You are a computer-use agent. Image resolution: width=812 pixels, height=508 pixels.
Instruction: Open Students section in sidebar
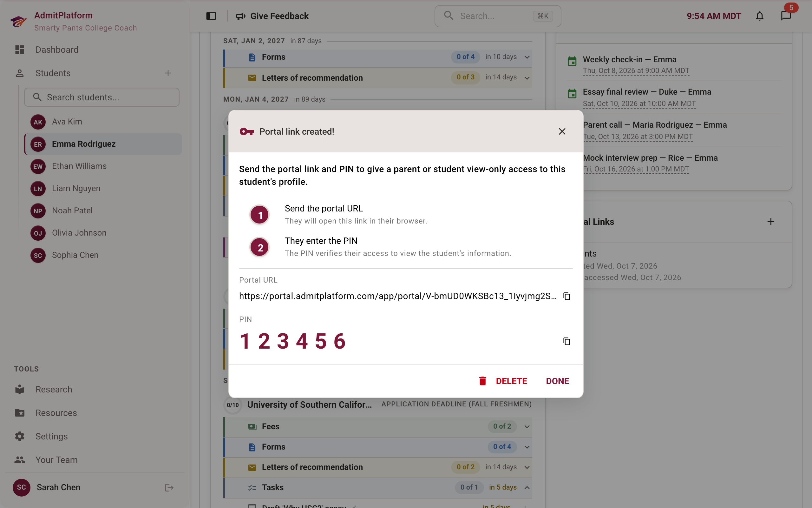pos(53,73)
